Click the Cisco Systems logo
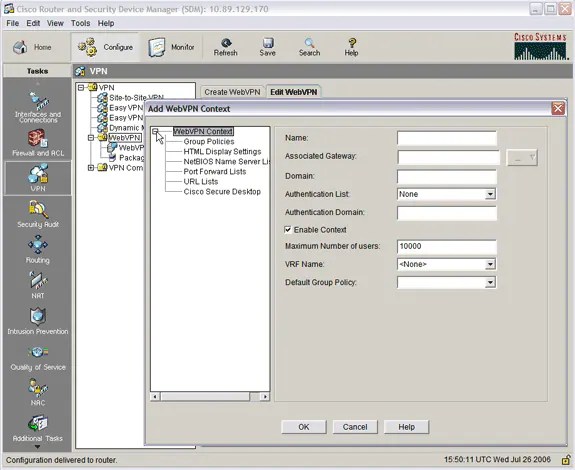Viewport: 575px width, 470px height. 541,47
